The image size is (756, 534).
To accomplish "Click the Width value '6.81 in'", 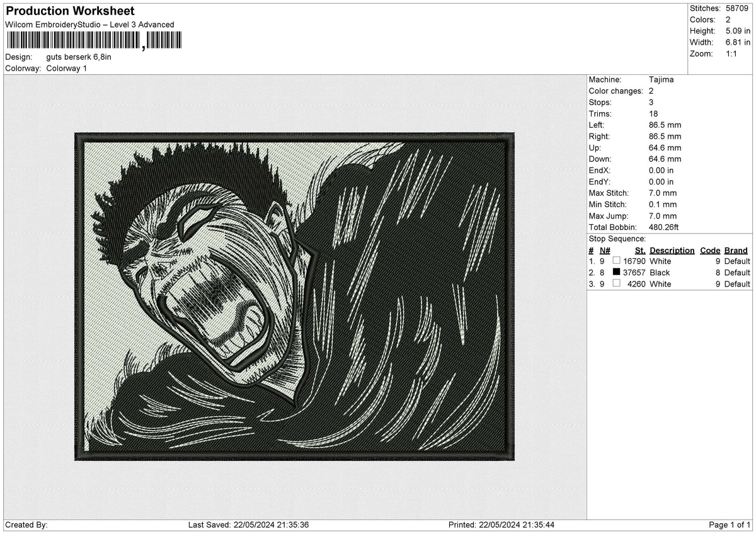I will [738, 42].
